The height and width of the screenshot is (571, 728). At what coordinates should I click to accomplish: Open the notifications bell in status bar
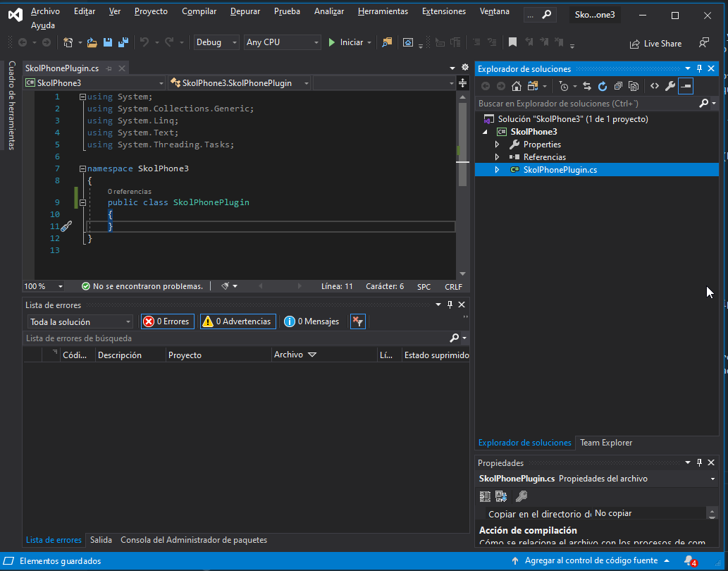click(x=689, y=560)
